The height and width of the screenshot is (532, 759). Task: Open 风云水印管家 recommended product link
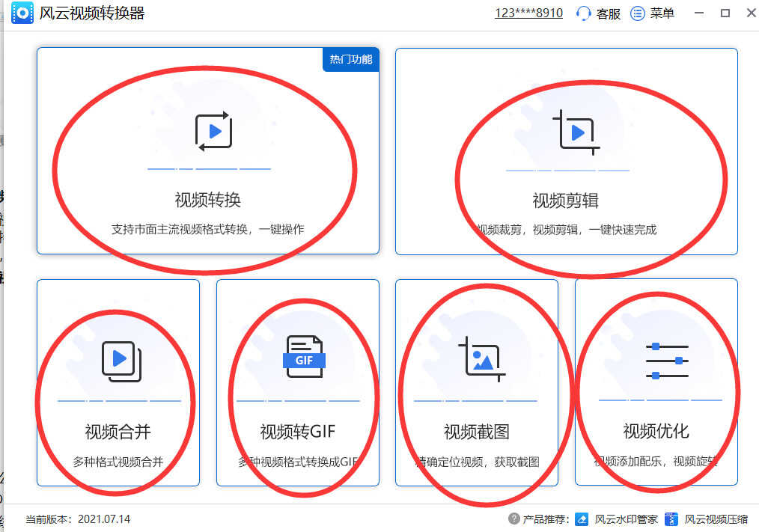point(627,519)
